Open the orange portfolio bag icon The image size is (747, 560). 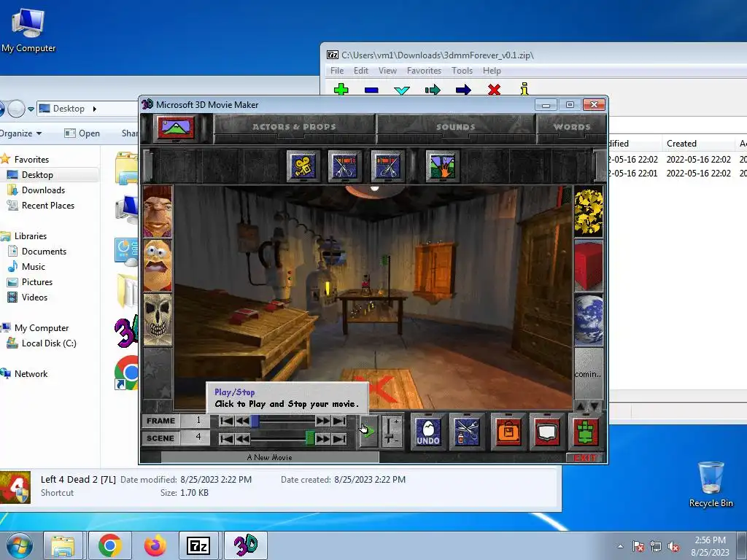508,432
